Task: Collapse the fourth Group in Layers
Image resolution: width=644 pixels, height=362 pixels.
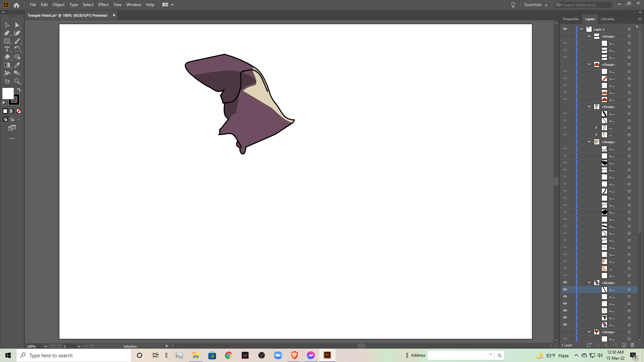Action: [x=589, y=142]
